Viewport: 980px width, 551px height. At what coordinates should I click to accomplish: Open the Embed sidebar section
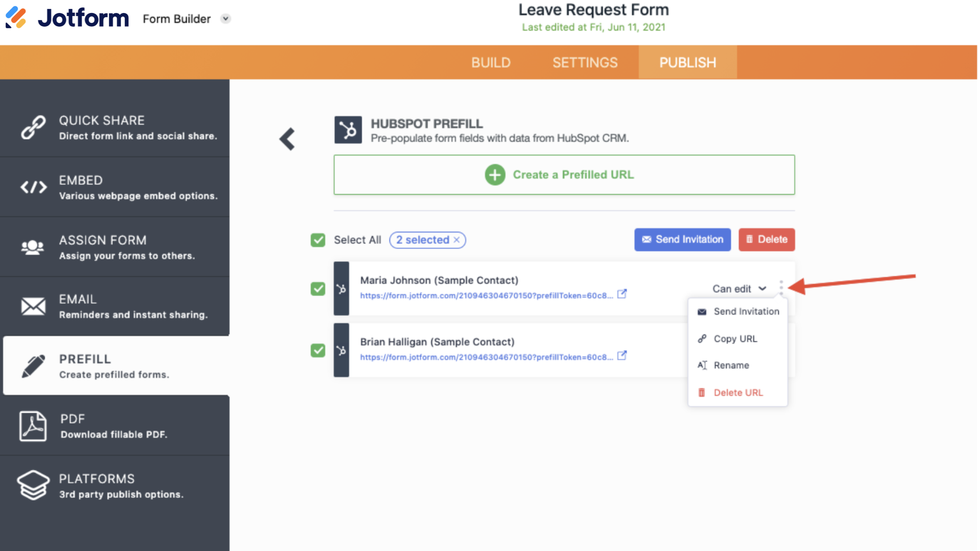(x=115, y=187)
